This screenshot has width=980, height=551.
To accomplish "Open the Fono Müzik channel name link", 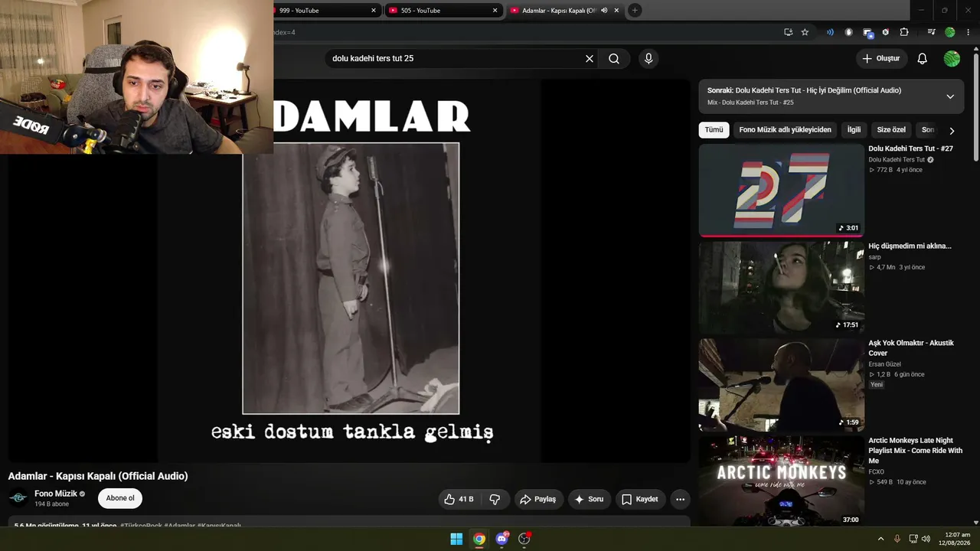I will [x=56, y=494].
